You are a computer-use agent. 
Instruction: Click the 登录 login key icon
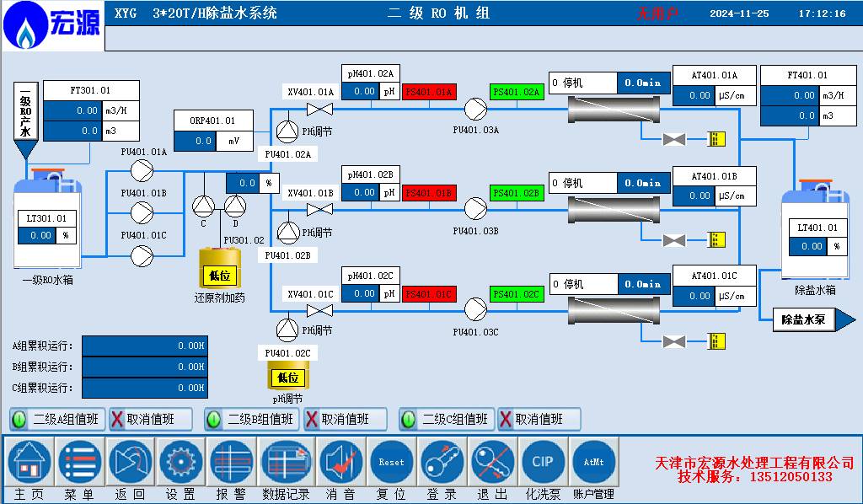(x=442, y=463)
